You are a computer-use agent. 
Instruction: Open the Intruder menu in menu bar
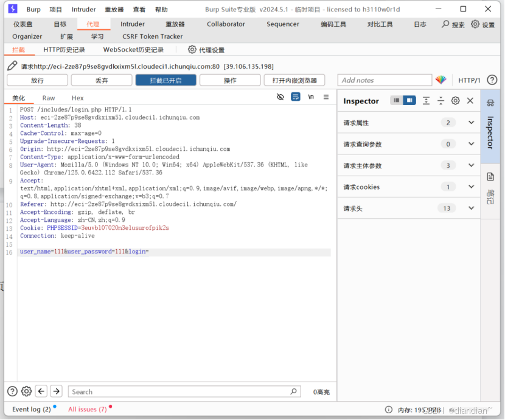pyautogui.click(x=84, y=9)
